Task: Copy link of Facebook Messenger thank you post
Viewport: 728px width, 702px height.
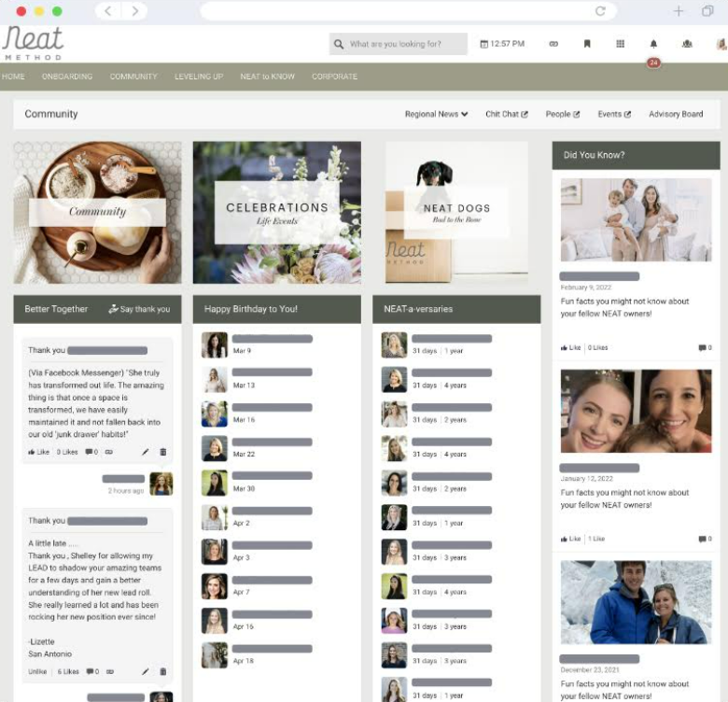Action: (x=108, y=452)
